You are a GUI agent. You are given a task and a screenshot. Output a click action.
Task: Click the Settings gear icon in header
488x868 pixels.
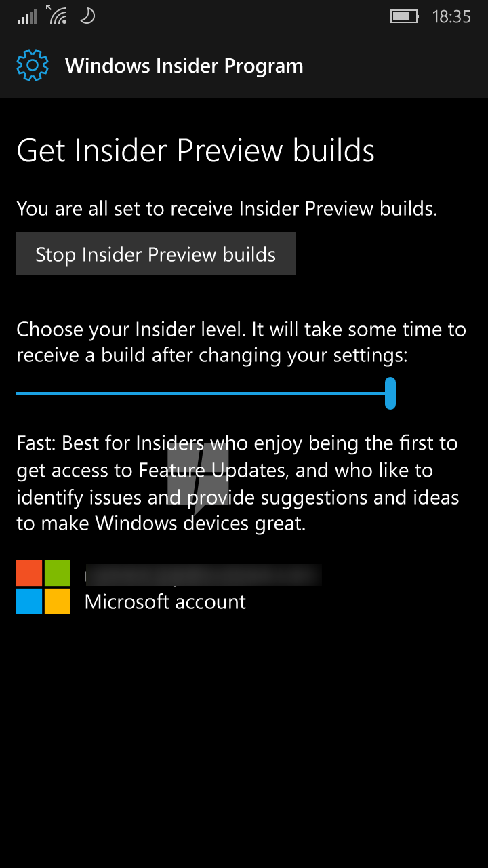[x=33, y=66]
